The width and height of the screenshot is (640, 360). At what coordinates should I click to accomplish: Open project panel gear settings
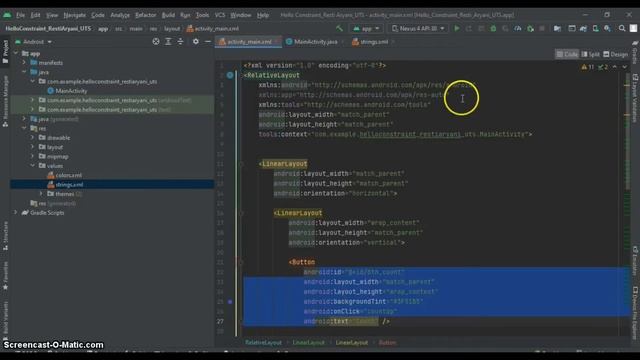coord(196,42)
